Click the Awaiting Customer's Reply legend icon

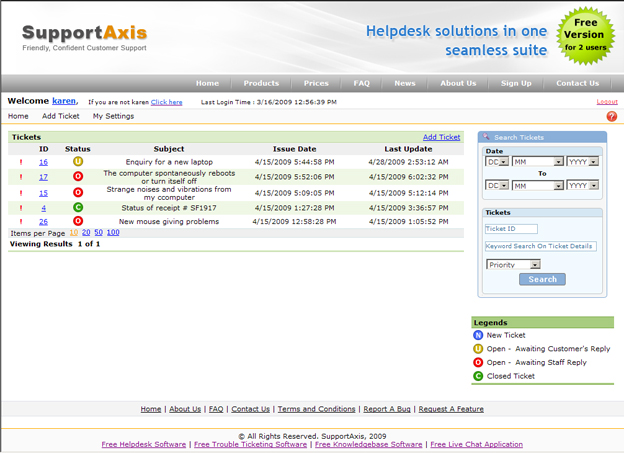pyautogui.click(x=478, y=349)
